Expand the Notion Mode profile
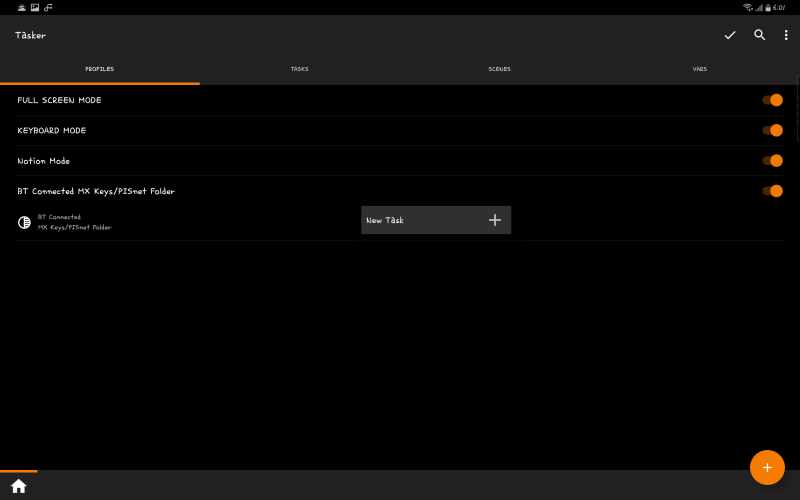This screenshot has width=800, height=500. (43, 161)
